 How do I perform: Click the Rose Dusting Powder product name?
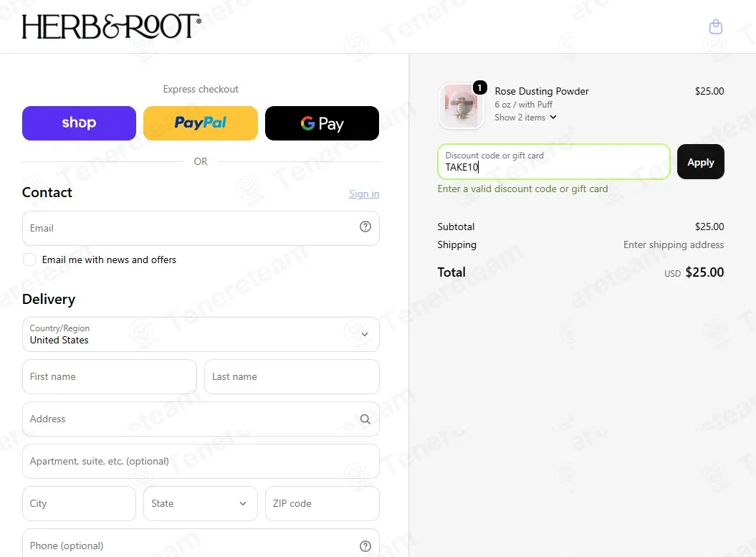(542, 91)
